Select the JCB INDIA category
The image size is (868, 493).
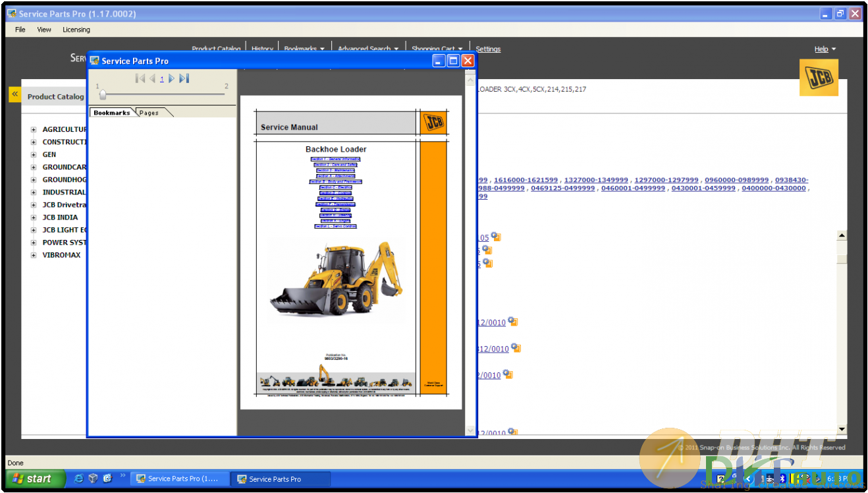tap(60, 217)
